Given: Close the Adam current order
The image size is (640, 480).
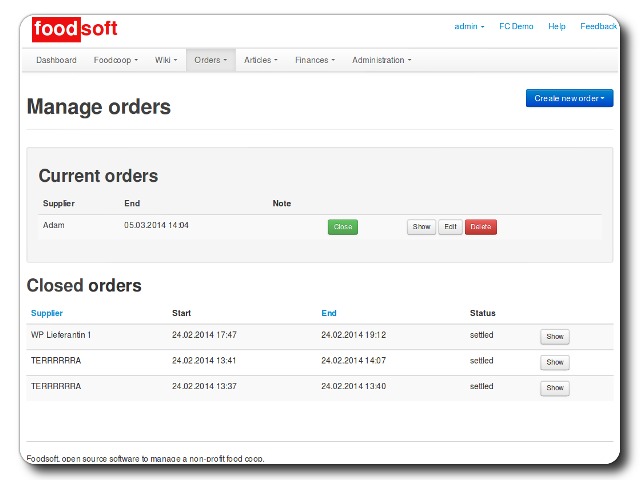Looking at the screenshot, I should 342,227.
